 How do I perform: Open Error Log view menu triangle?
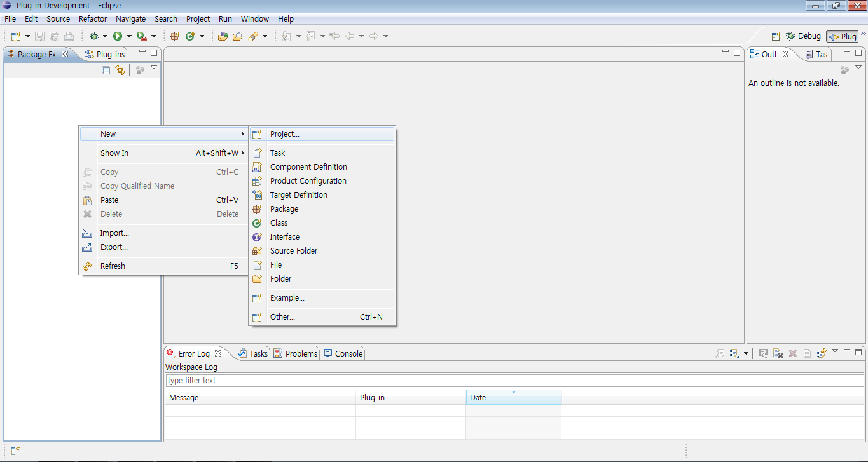tap(835, 350)
